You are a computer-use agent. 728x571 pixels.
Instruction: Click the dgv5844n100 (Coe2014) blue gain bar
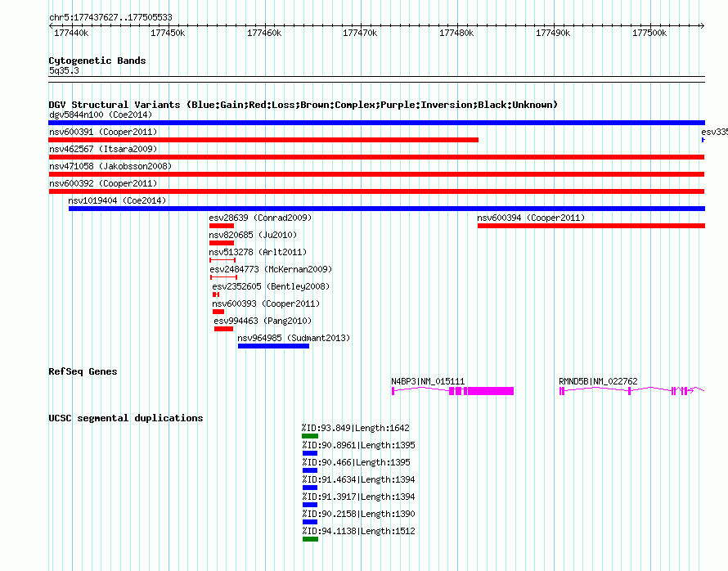pyautogui.click(x=376, y=123)
